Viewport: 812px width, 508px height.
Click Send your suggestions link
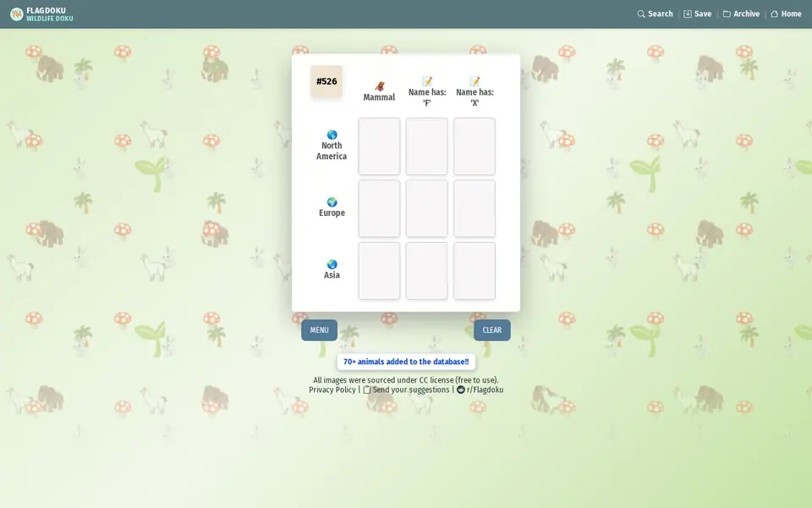point(411,389)
